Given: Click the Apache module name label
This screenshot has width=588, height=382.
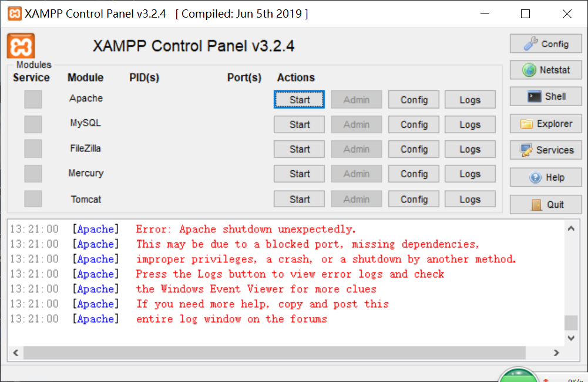Looking at the screenshot, I should click(x=86, y=98).
